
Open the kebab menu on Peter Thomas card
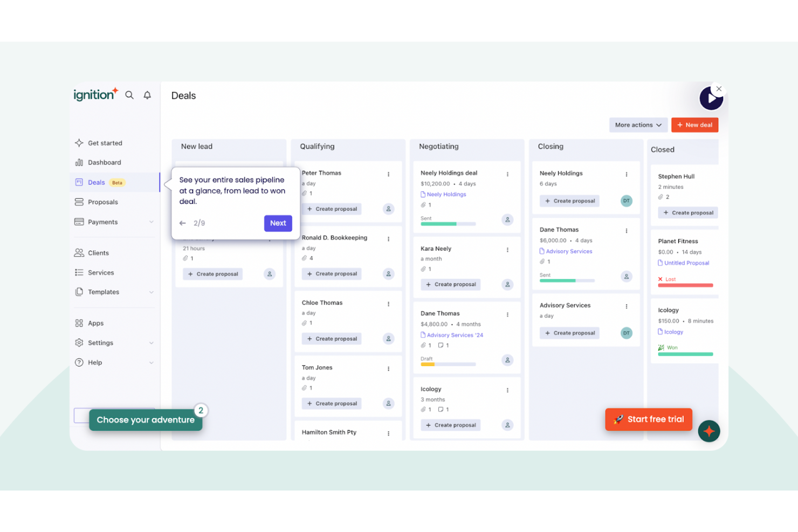pos(388,174)
